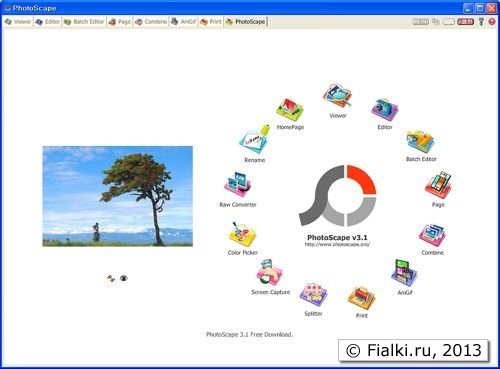Start the Screen Capture tool icon

point(269,273)
